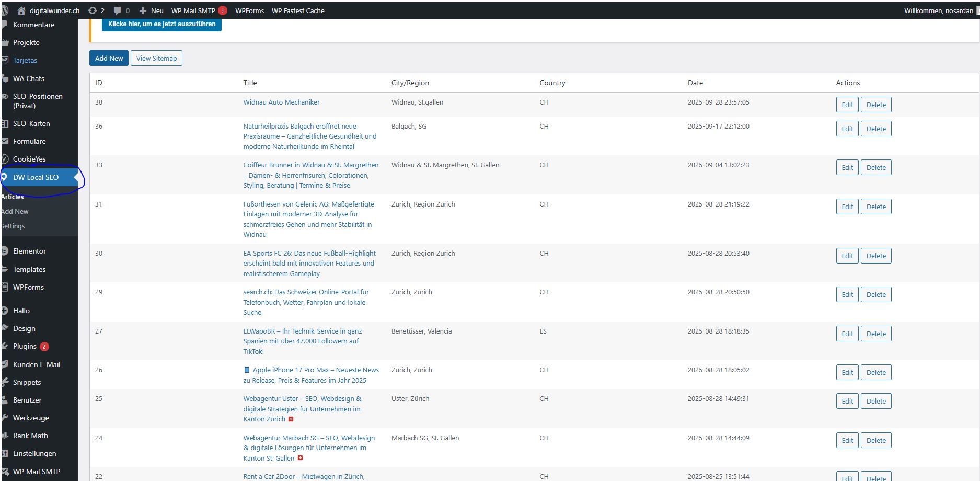
Task: Open WPForms in the top admin bar
Action: [249, 10]
